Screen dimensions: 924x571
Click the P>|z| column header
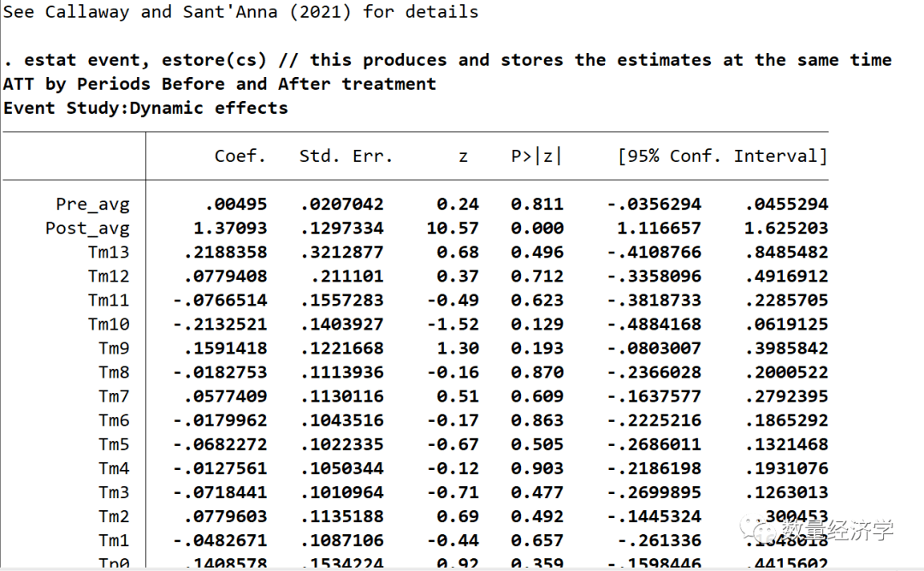(535, 156)
